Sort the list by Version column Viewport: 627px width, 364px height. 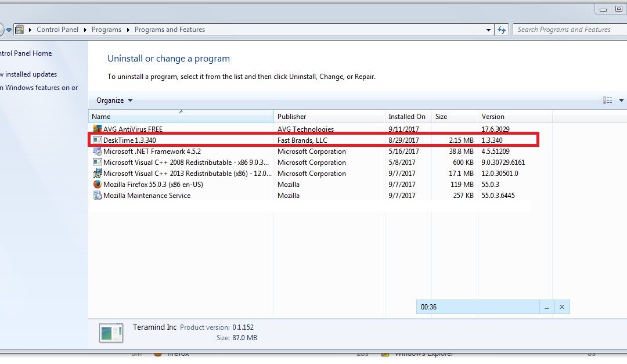point(515,117)
